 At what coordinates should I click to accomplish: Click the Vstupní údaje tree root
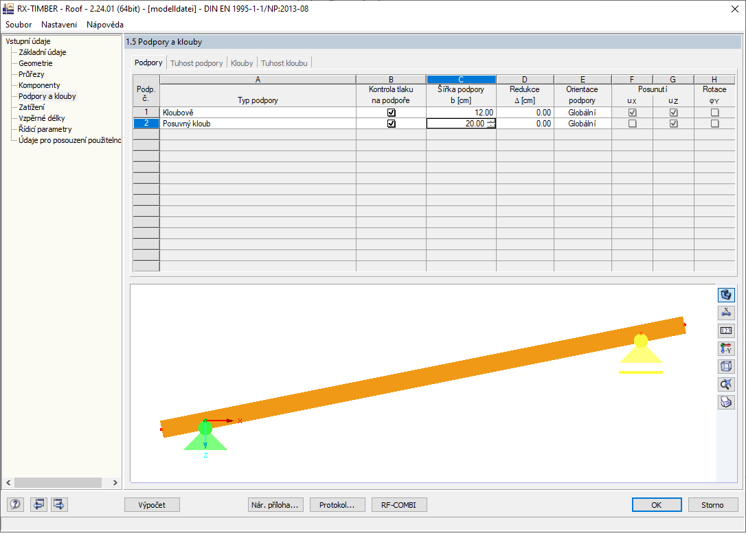pos(28,41)
